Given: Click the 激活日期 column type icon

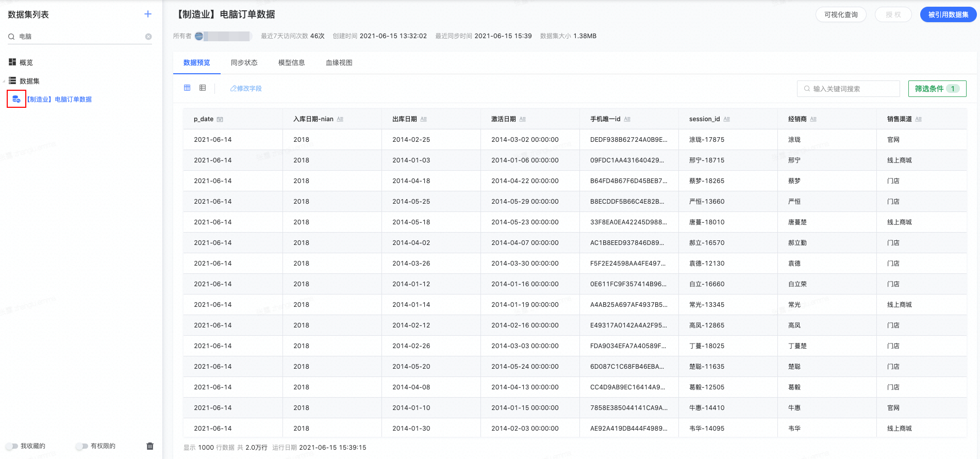Looking at the screenshot, I should [x=523, y=119].
